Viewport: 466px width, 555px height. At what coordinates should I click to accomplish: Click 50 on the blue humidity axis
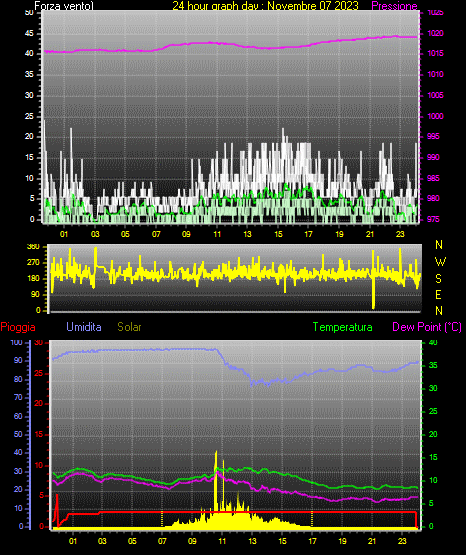[x=18, y=434]
